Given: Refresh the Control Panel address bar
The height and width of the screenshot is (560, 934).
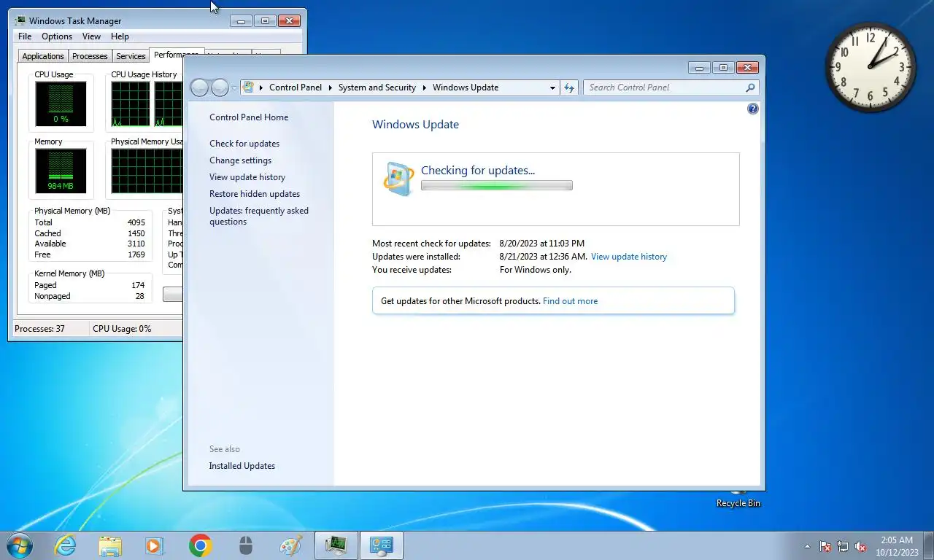Looking at the screenshot, I should tap(569, 87).
